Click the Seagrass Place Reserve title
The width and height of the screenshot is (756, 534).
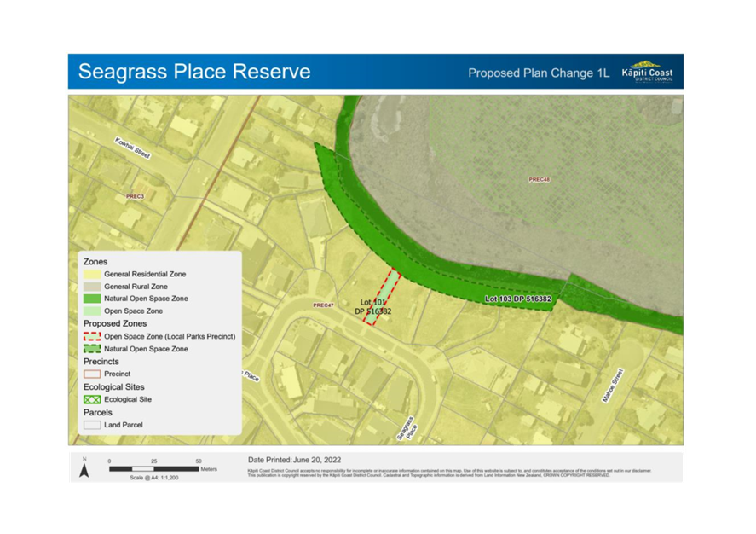(x=194, y=72)
